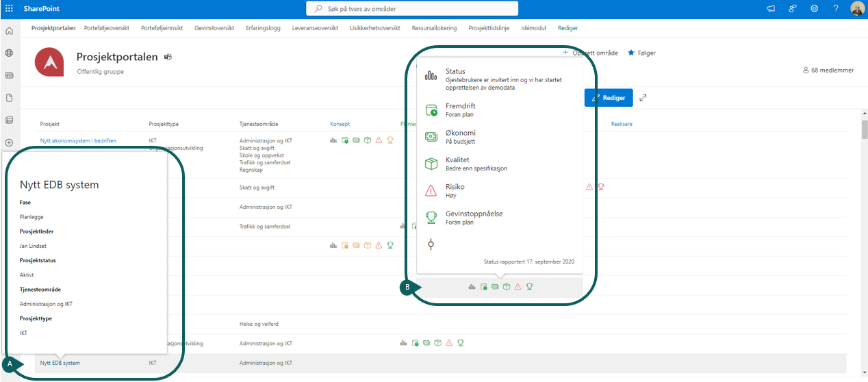Viewport: 868px width, 382px height.
Task: Click in the search box at top
Action: click(x=412, y=9)
